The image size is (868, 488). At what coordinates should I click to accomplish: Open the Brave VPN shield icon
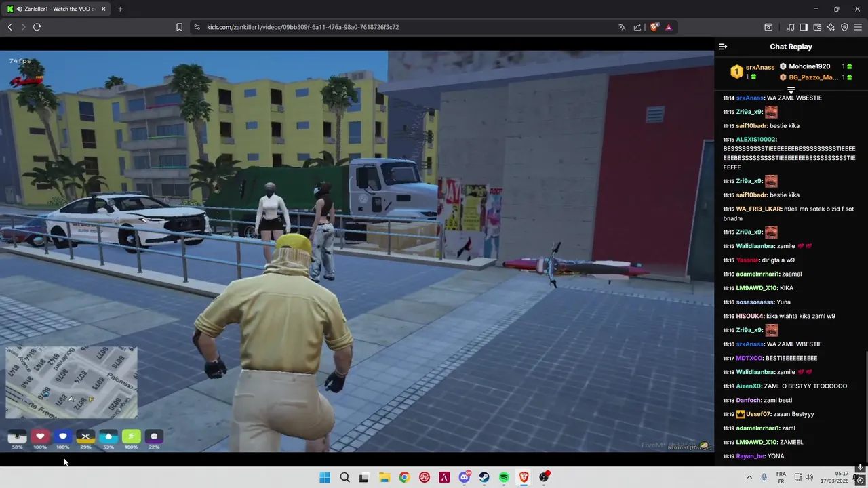click(844, 27)
